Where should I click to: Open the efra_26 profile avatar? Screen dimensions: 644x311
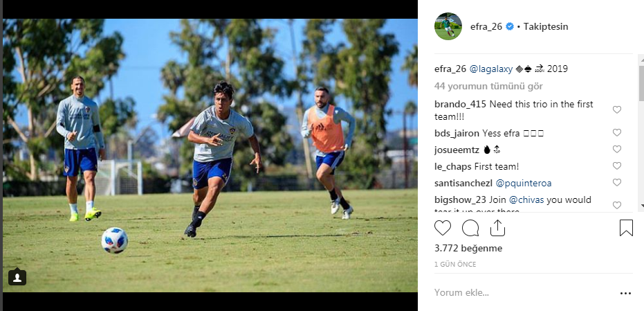(x=448, y=26)
